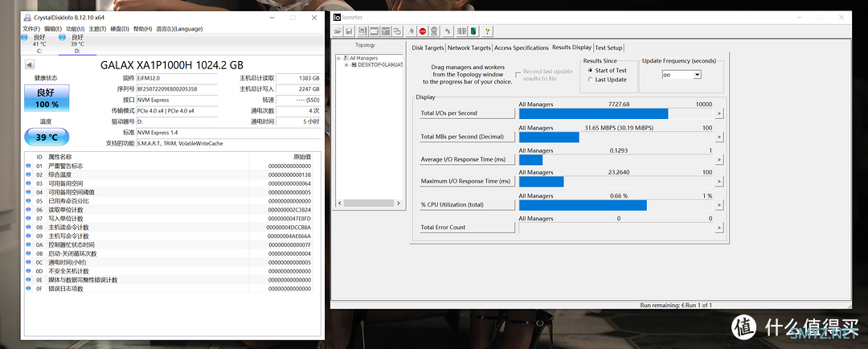This screenshot has width=868, height=349.
Task: Select drive C: 良好 41 °C tab
Action: coord(38,43)
